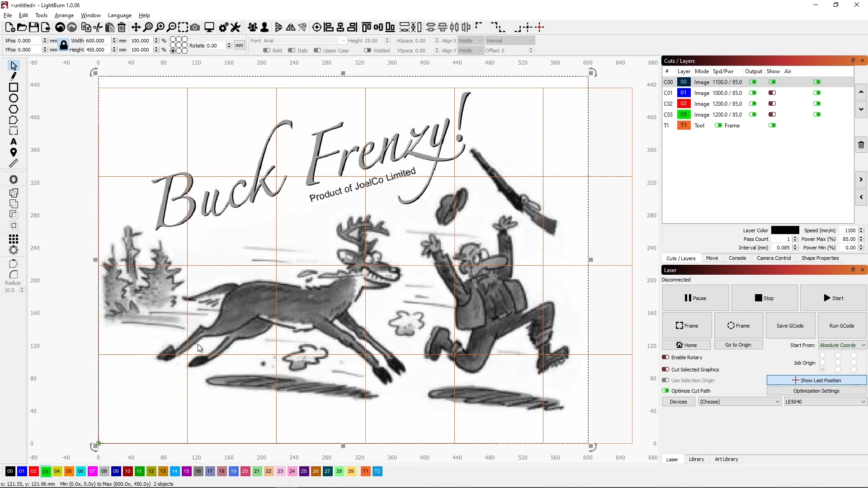The height and width of the screenshot is (488, 868).
Task: Click the Save Project floppy icon
Action: [34, 28]
